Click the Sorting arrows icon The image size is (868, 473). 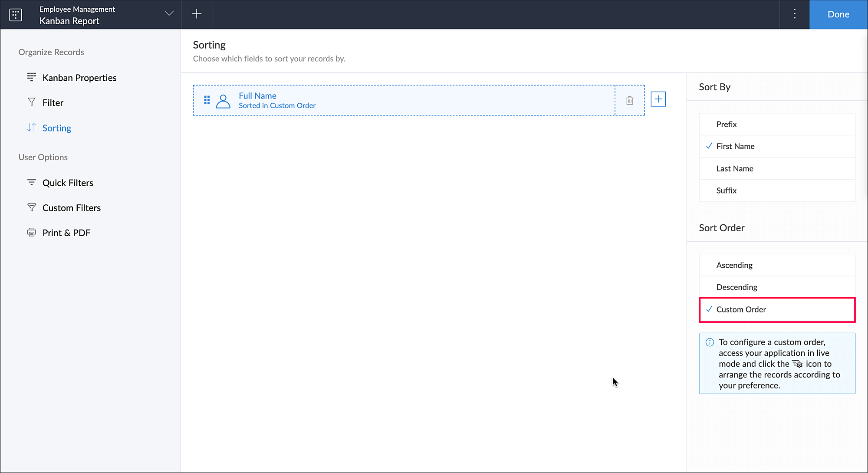coord(32,128)
